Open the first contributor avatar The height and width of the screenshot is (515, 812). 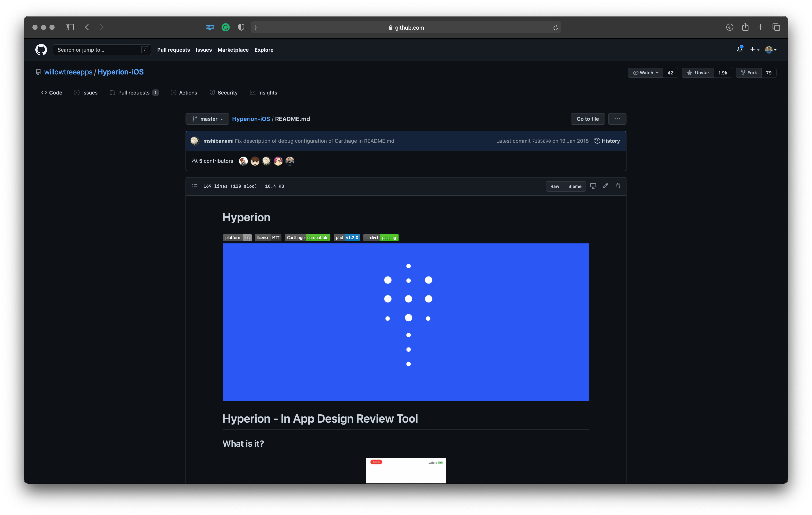(243, 161)
